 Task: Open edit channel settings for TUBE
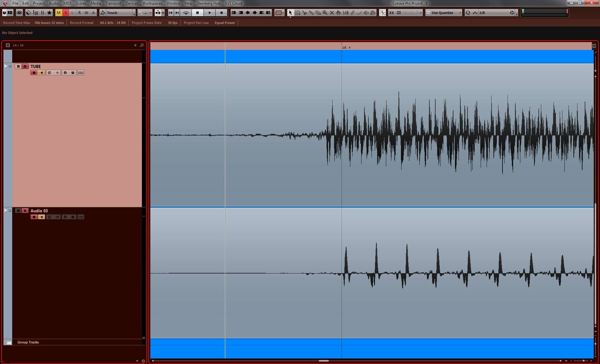point(49,73)
